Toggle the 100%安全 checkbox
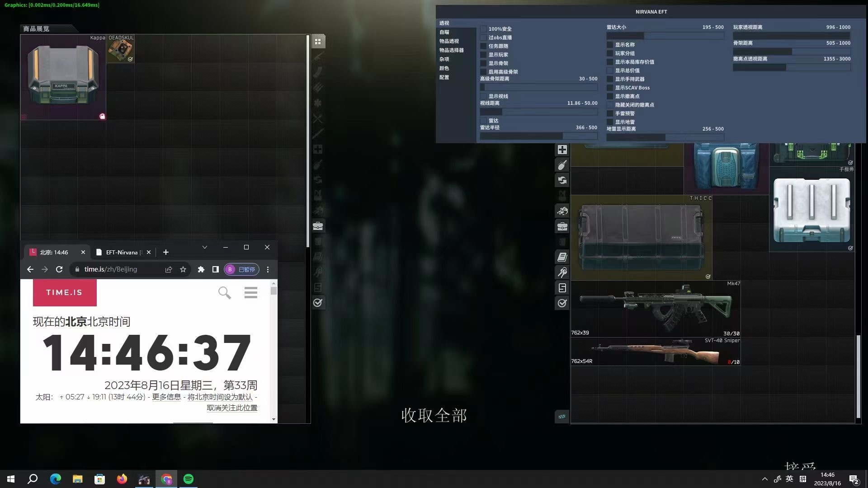 [483, 29]
